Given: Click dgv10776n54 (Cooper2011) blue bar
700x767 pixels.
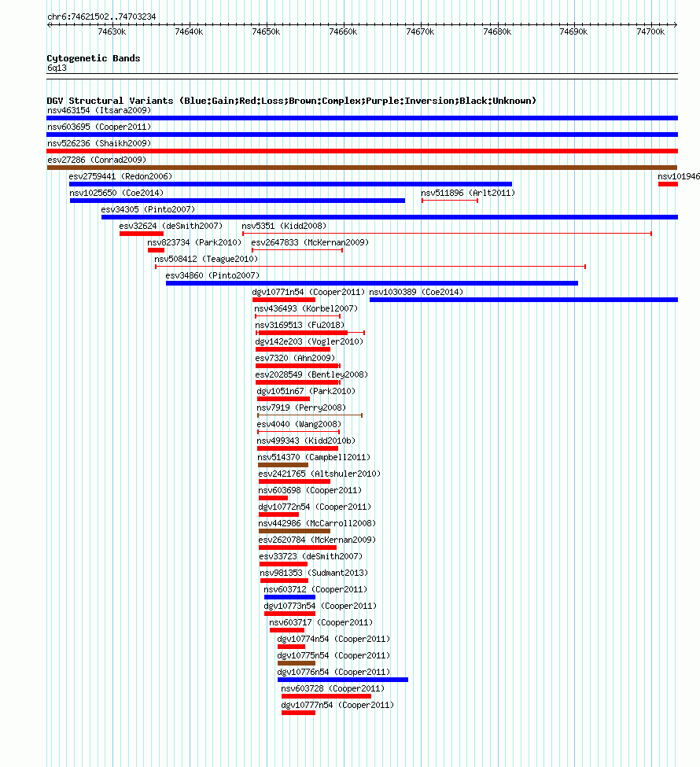Looking at the screenshot, I should [x=342, y=680].
